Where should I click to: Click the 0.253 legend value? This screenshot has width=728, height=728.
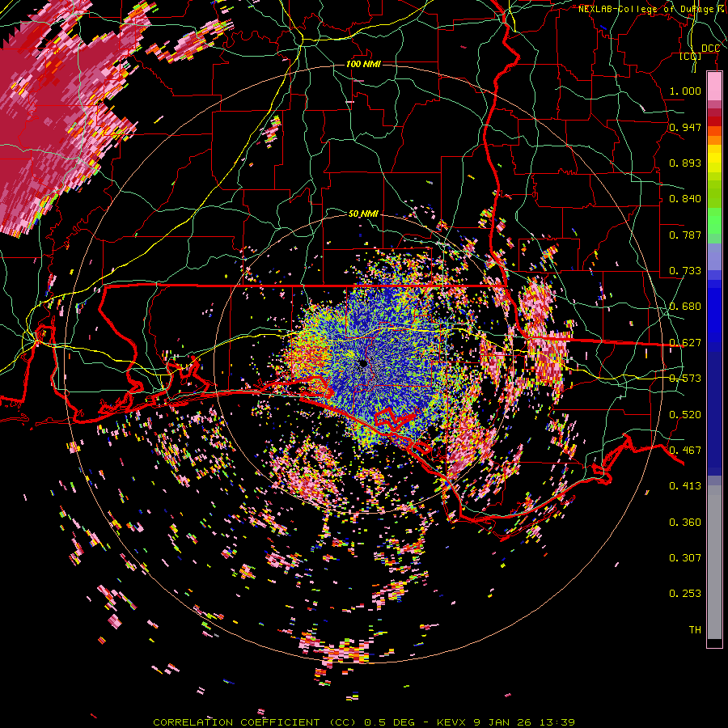click(685, 594)
